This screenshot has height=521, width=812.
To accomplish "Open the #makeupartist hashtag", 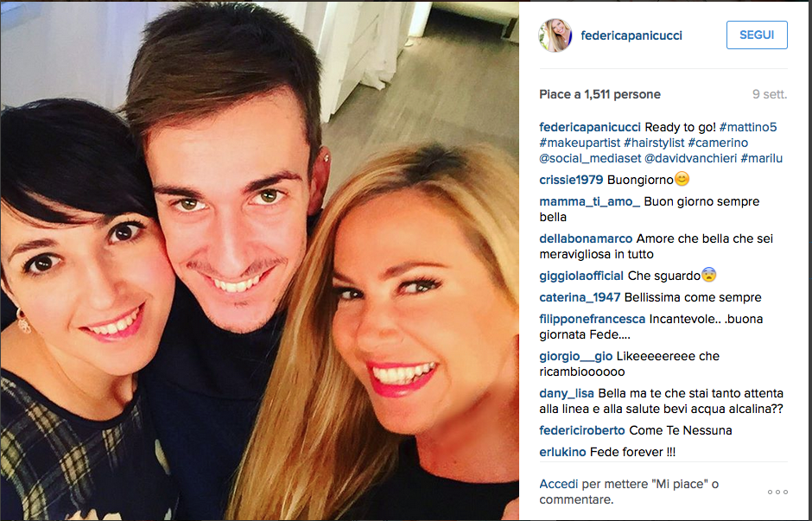I will (580, 143).
